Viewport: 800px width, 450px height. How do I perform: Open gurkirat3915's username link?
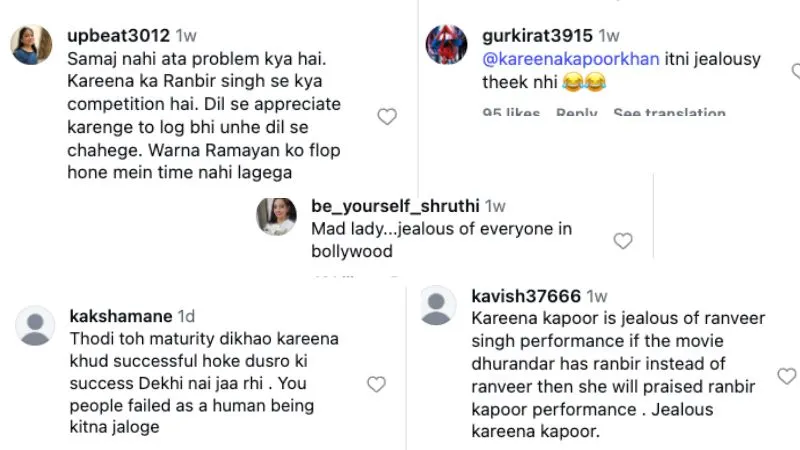[538, 36]
